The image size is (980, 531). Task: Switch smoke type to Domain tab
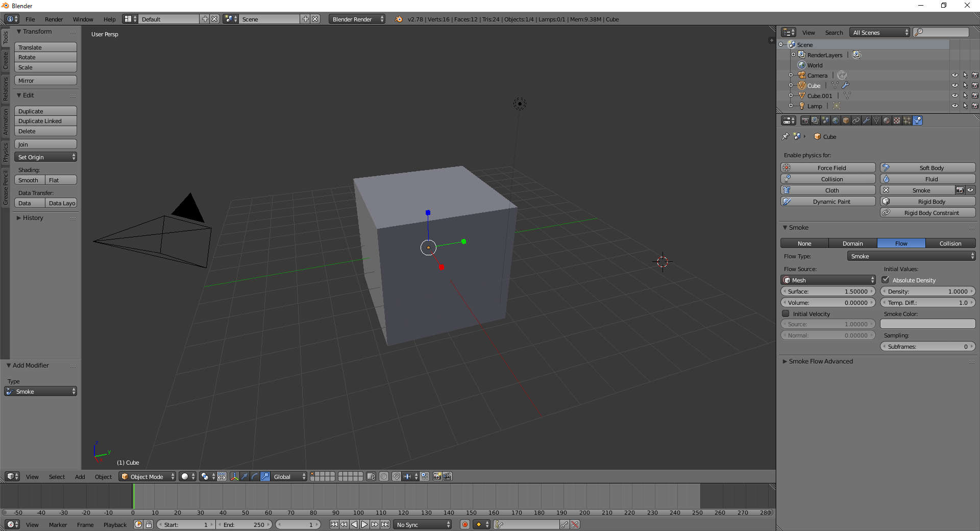852,244
